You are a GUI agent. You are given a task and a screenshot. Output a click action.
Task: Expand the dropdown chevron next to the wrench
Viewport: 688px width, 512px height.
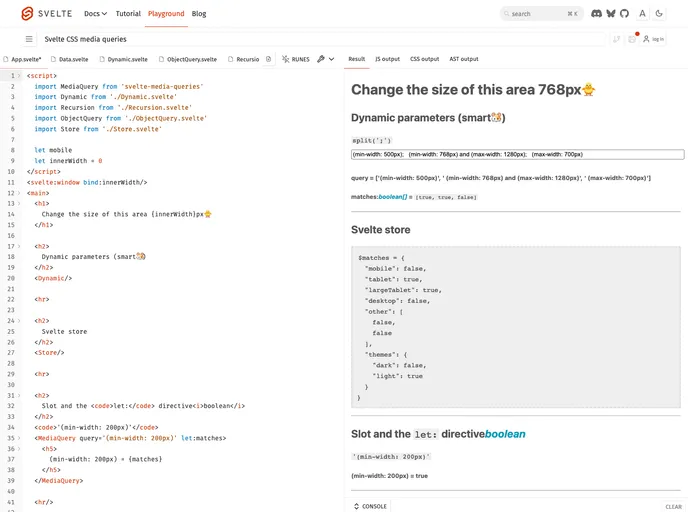pyautogui.click(x=331, y=59)
